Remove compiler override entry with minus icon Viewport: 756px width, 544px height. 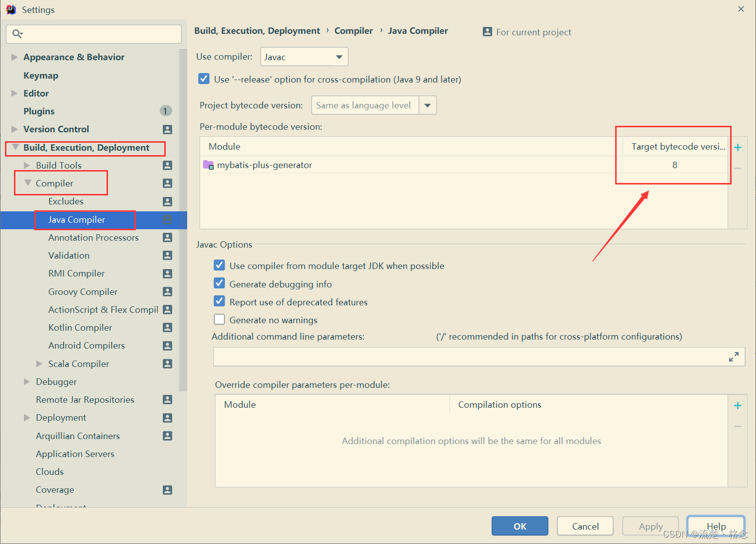click(738, 427)
